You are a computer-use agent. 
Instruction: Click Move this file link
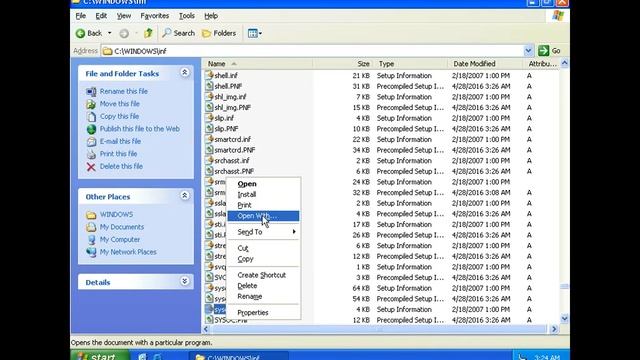click(120, 104)
